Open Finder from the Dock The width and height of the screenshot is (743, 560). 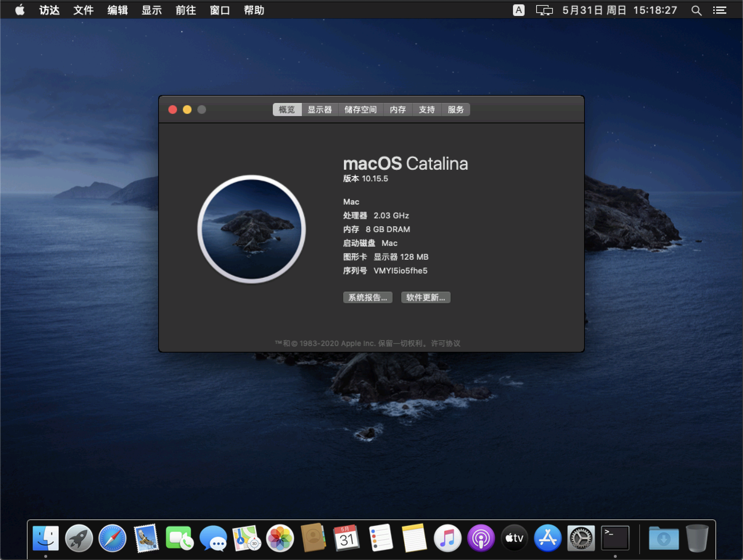[46, 538]
